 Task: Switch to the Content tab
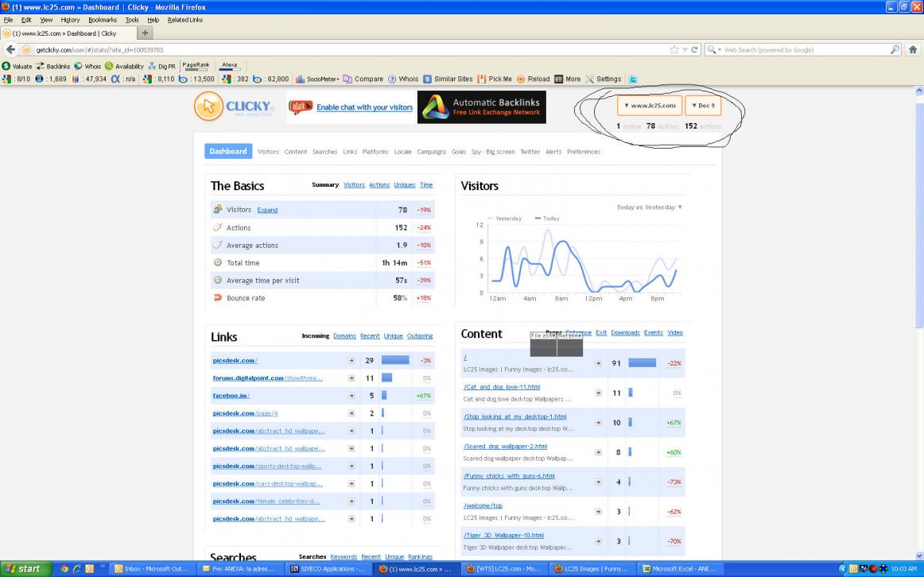point(295,152)
